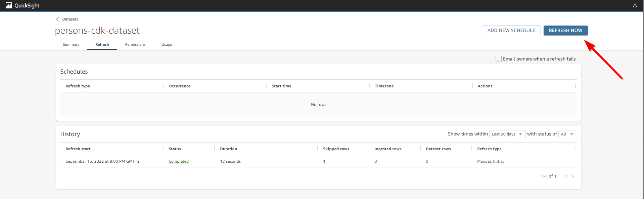Screen dimensions: 644x199
Task: Enable email owners when refresh fails
Action: coord(499,59)
